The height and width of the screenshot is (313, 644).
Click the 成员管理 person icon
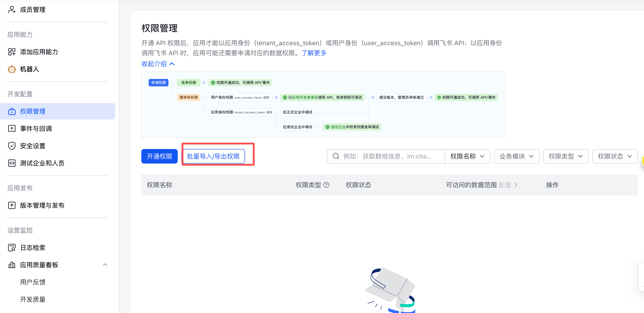(12, 10)
